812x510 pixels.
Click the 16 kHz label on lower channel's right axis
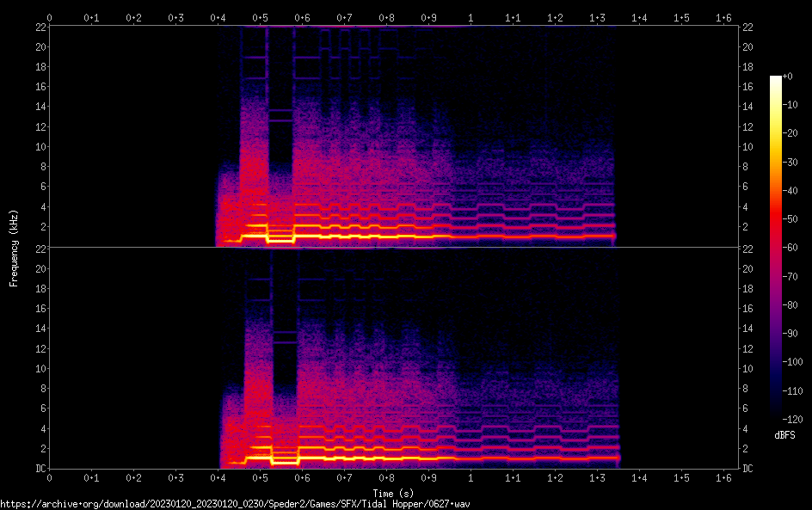[x=748, y=309]
